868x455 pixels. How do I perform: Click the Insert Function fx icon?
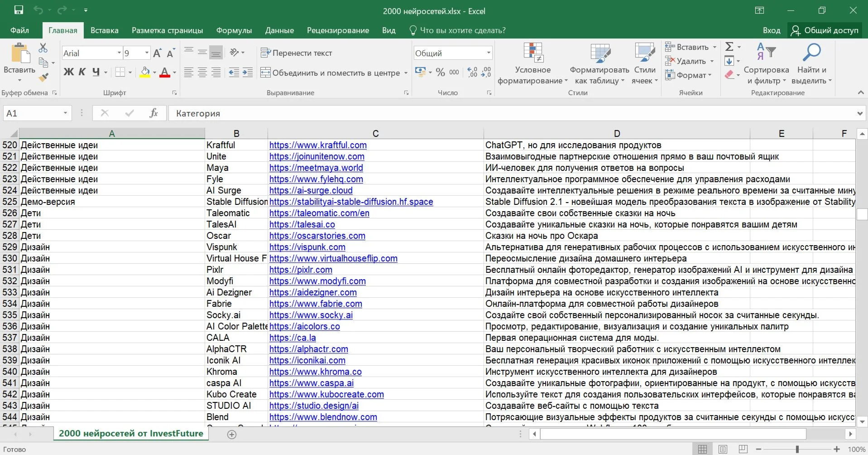pyautogui.click(x=153, y=113)
